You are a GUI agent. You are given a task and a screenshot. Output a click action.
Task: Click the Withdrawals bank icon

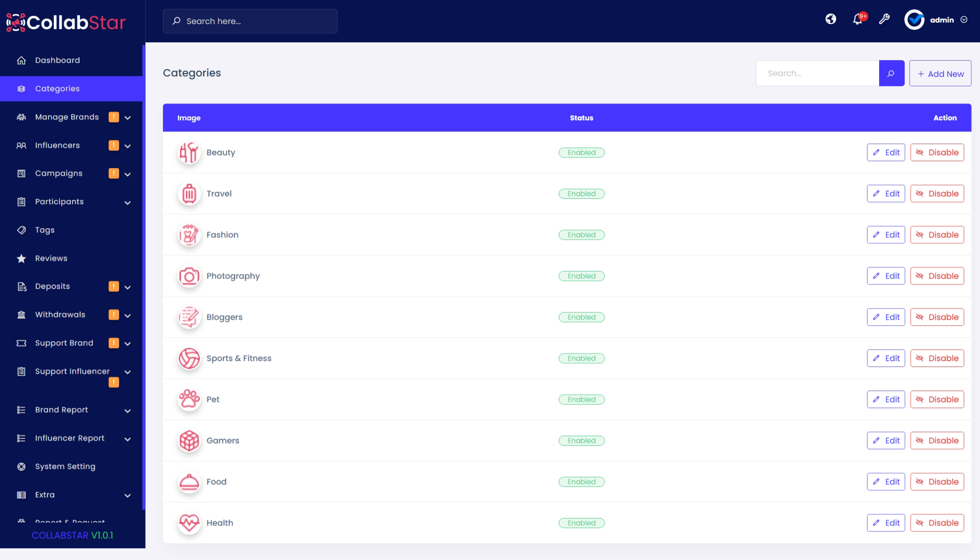point(21,315)
